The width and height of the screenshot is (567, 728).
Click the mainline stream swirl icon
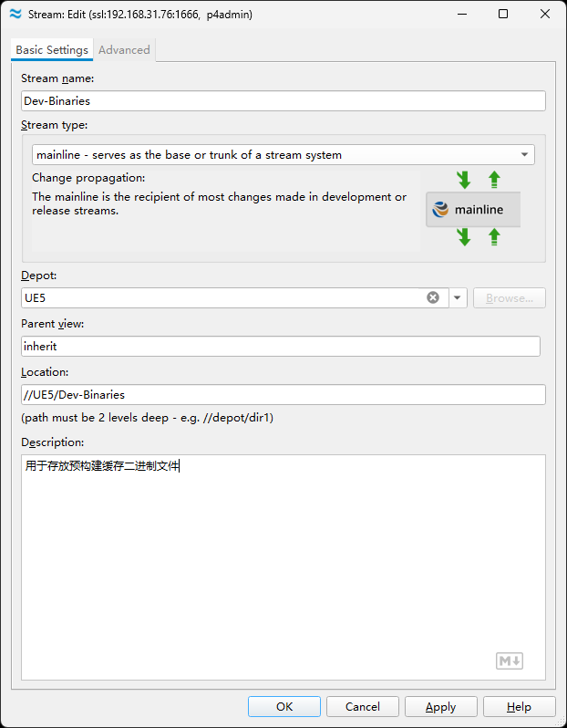440,210
